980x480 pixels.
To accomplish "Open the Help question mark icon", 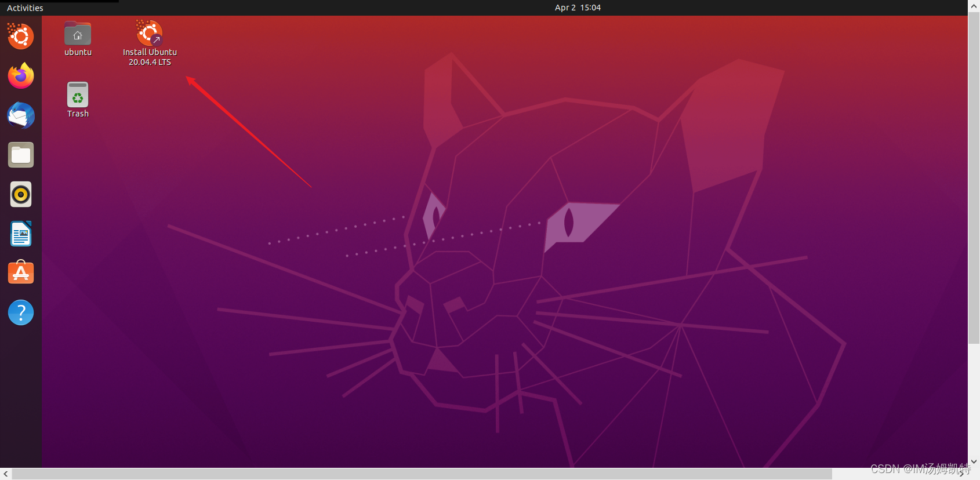I will click(21, 312).
